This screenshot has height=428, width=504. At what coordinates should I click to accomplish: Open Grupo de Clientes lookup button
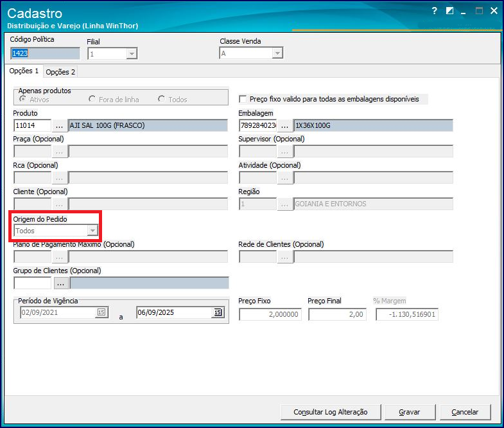point(61,283)
